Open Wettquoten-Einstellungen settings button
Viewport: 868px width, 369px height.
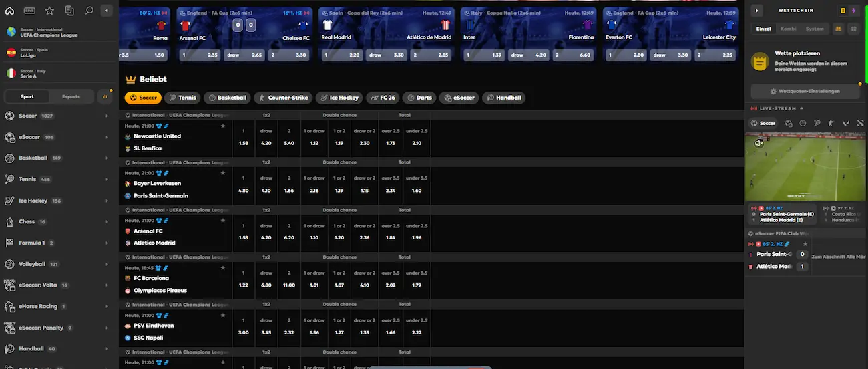click(804, 91)
